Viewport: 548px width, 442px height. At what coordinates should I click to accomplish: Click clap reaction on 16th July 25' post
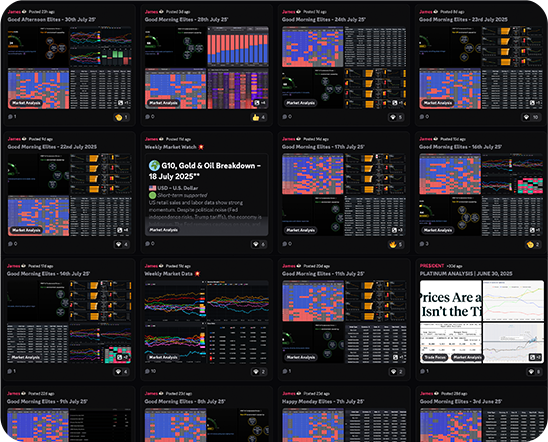pyautogui.click(x=533, y=245)
